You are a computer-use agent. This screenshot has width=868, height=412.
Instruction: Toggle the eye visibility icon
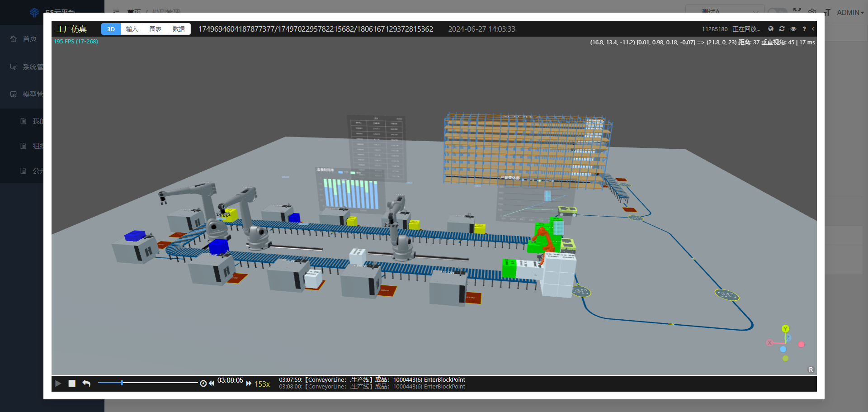793,29
